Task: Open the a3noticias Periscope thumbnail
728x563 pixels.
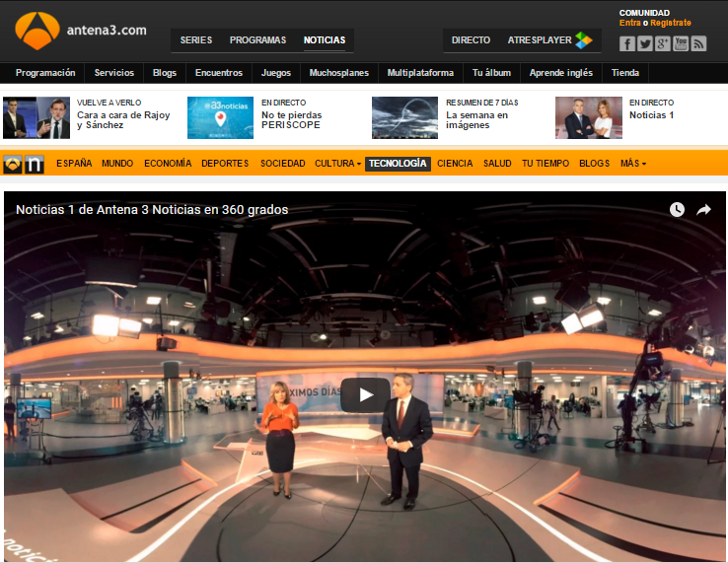Action: 221,117
